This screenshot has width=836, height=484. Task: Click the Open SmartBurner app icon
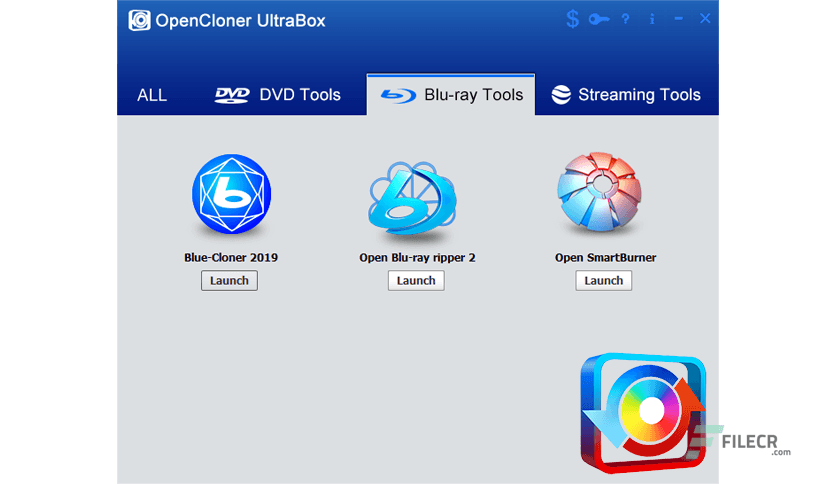tap(599, 192)
